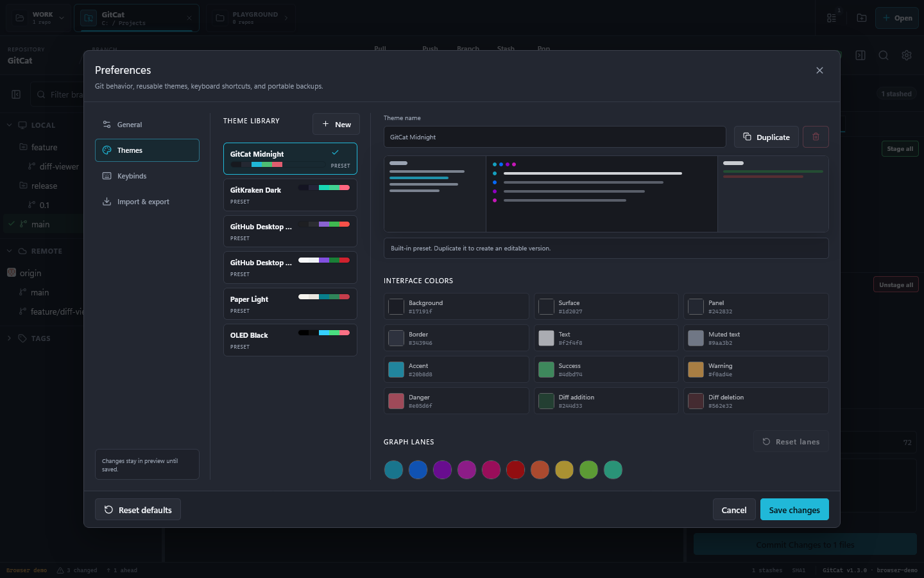Click the Open repository button

[x=897, y=18]
